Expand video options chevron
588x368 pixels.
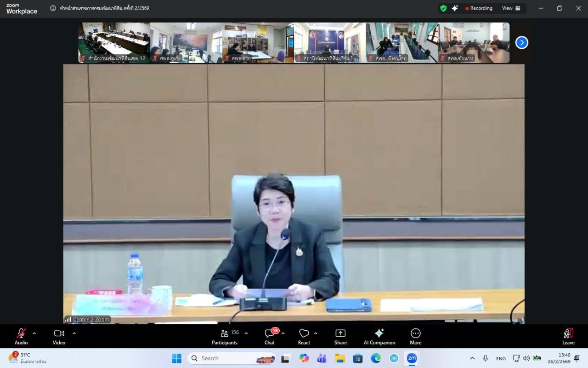[74, 333]
